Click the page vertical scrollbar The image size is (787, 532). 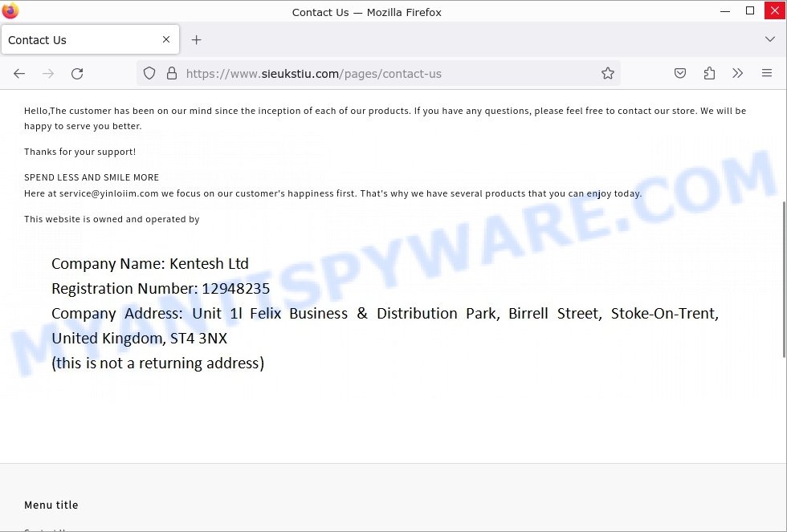tap(784, 279)
